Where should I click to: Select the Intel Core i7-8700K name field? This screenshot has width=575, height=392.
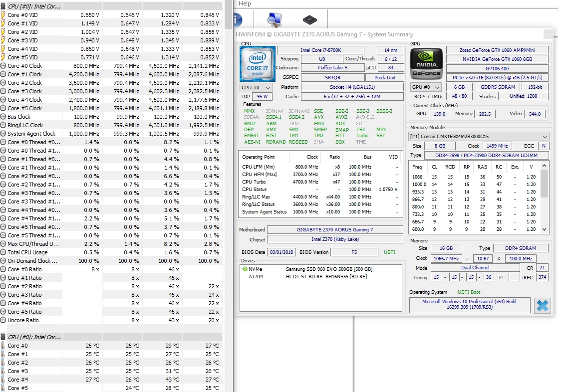pyautogui.click(x=321, y=50)
